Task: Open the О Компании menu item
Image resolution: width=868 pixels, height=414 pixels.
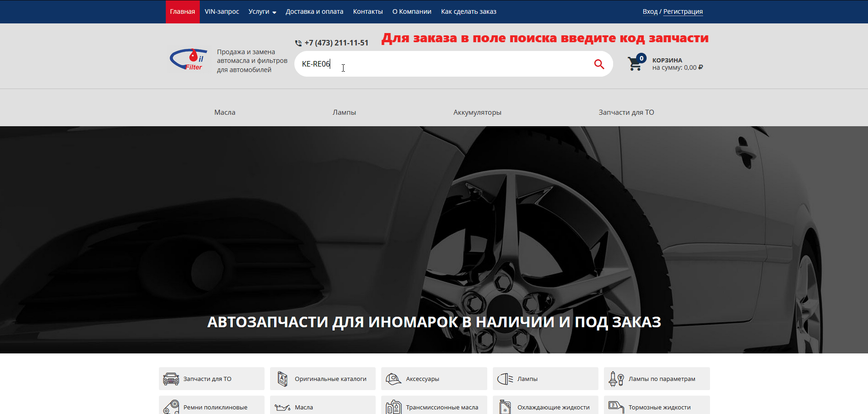Action: tap(412, 11)
